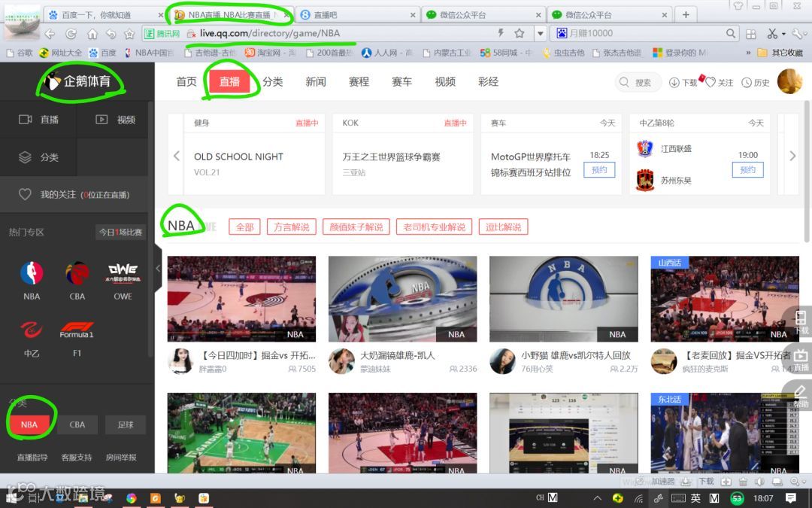Open stream thumbnail 小野猫 雄鹿vs凯尔特人回放
812x508 pixels.
pyautogui.click(x=563, y=299)
